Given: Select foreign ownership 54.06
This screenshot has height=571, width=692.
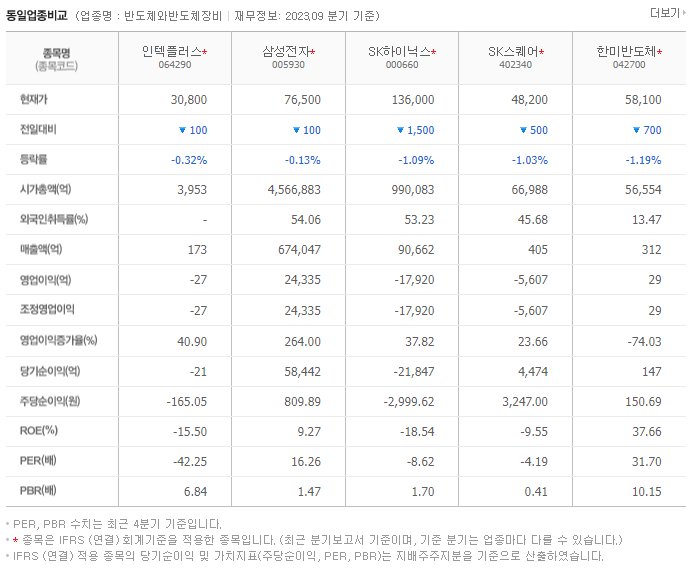Looking at the screenshot, I should click(306, 220).
